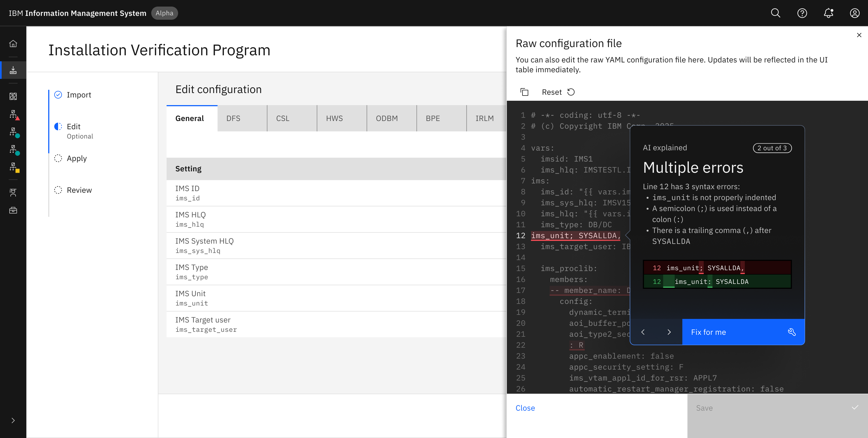Copy the raw configuration to clipboard
Screen dimensions: 868x438
pos(524,92)
